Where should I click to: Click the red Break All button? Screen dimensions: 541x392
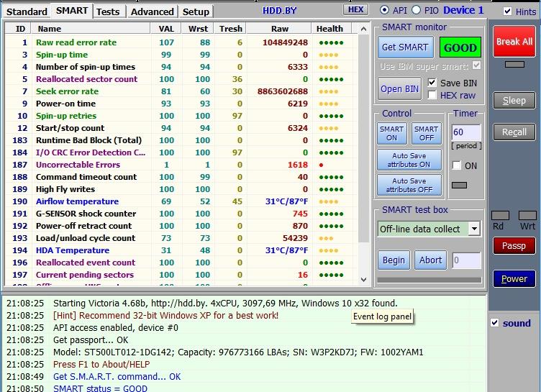coord(514,42)
